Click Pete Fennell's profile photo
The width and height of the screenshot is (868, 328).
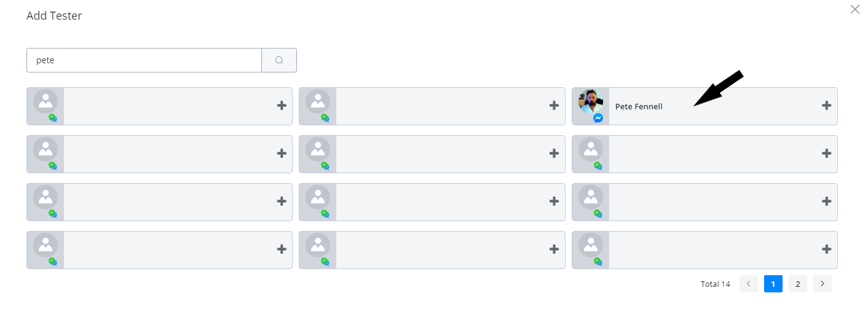pyautogui.click(x=591, y=102)
